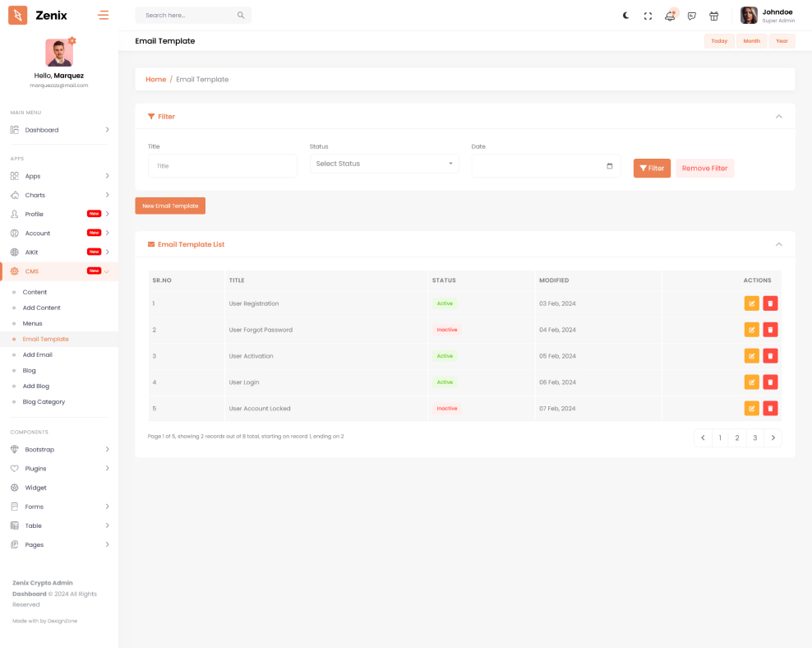Screen dimensions: 812x648
Task: Open Add Email in CMS submenu
Action: coord(38,354)
